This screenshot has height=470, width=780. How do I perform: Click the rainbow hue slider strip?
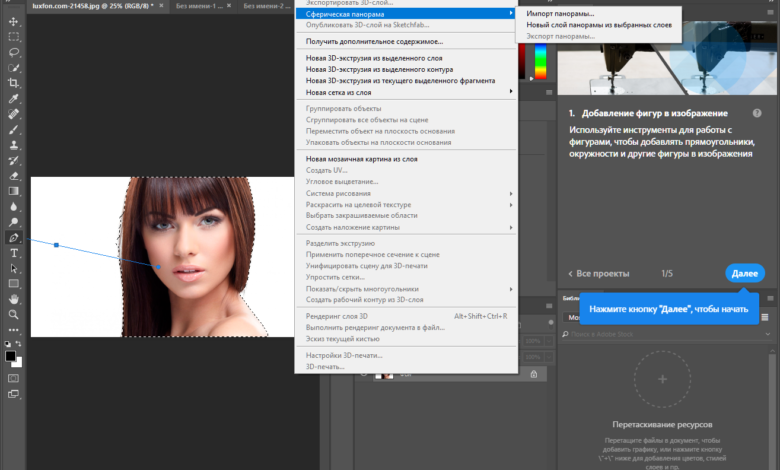(541, 64)
